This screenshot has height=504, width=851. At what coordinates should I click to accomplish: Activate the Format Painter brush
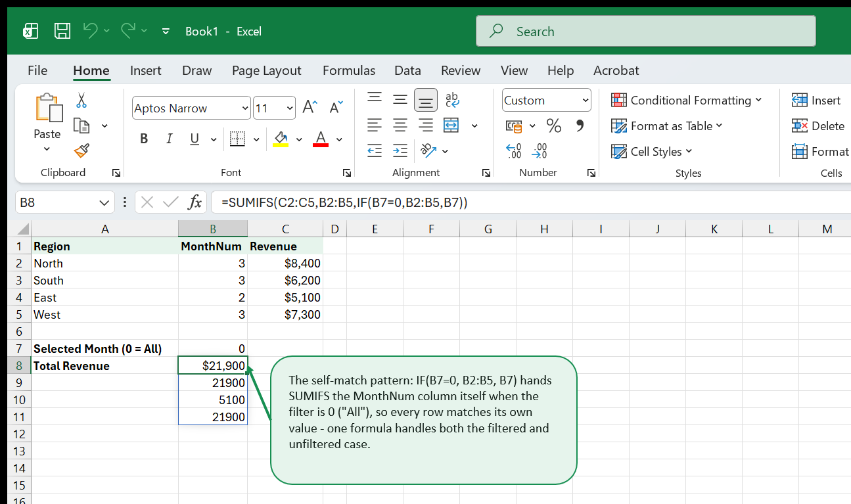(x=81, y=151)
